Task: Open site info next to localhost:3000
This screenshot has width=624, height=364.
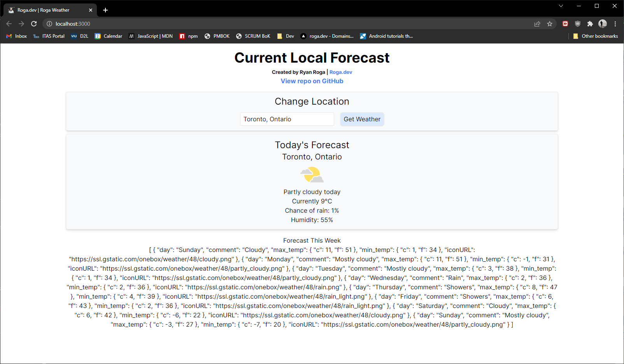Action: (49, 24)
